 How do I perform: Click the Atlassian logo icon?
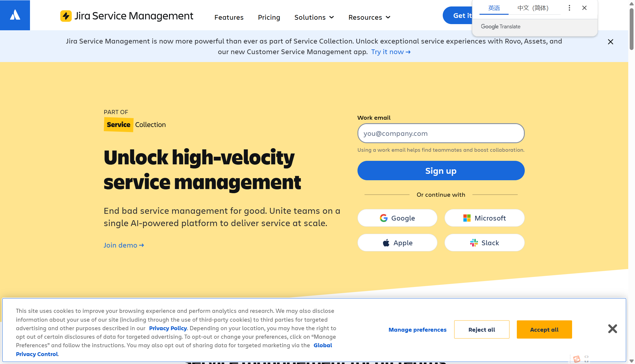pos(15,15)
